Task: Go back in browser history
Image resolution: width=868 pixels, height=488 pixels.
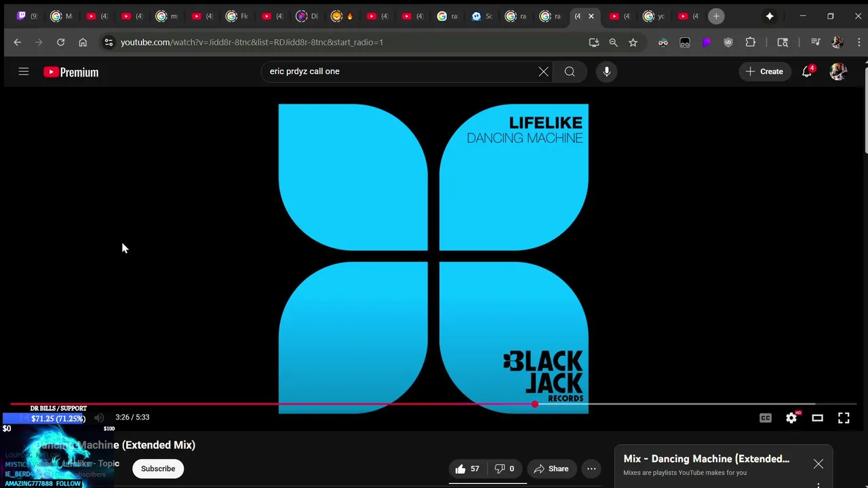Action: pos(18,42)
